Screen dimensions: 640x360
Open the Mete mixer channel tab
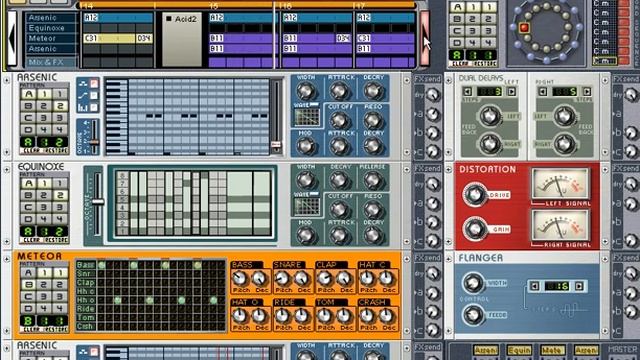(x=552, y=350)
